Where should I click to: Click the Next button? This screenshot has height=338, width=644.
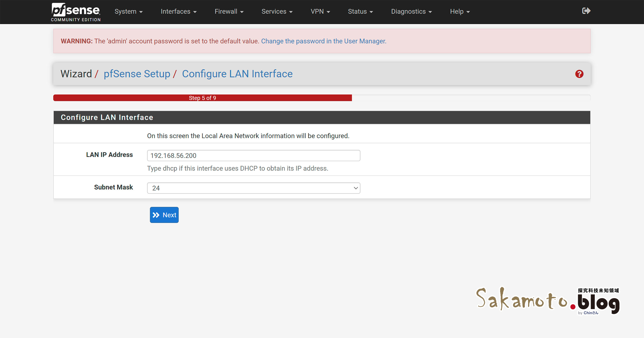pyautogui.click(x=164, y=215)
